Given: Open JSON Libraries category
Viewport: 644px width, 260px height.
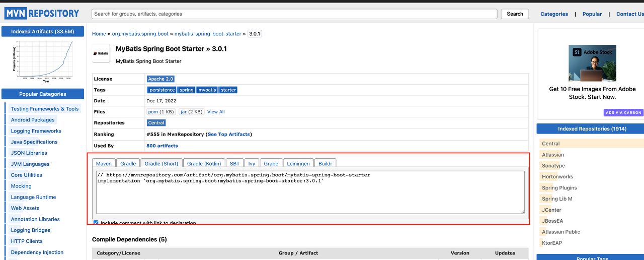Looking at the screenshot, I should [29, 153].
